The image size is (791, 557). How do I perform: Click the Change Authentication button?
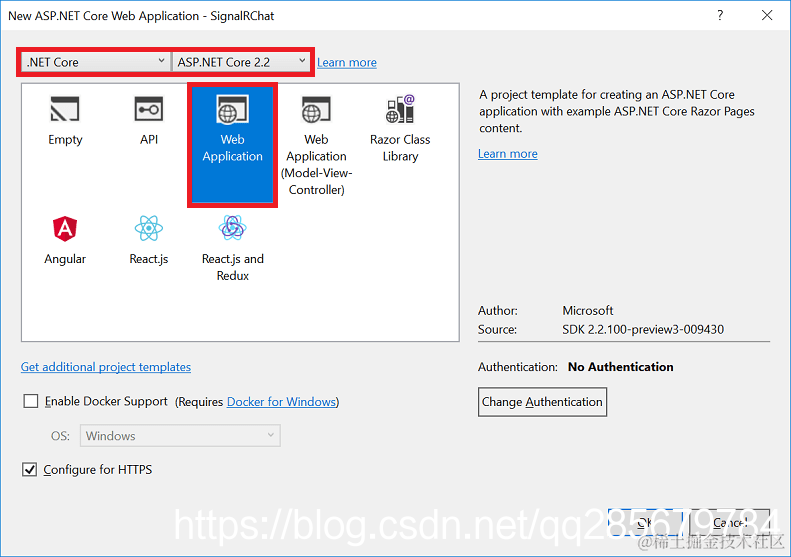[542, 402]
